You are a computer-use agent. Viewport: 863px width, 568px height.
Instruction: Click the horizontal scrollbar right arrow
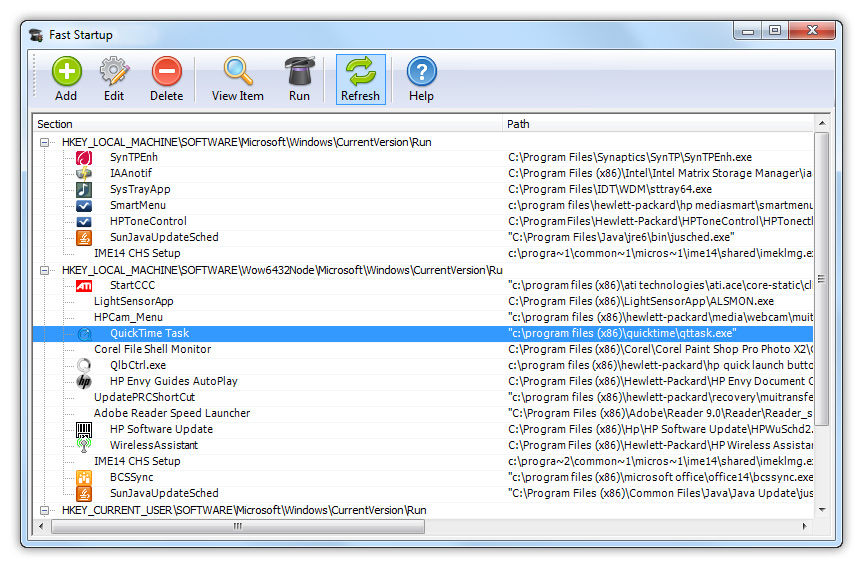807,526
